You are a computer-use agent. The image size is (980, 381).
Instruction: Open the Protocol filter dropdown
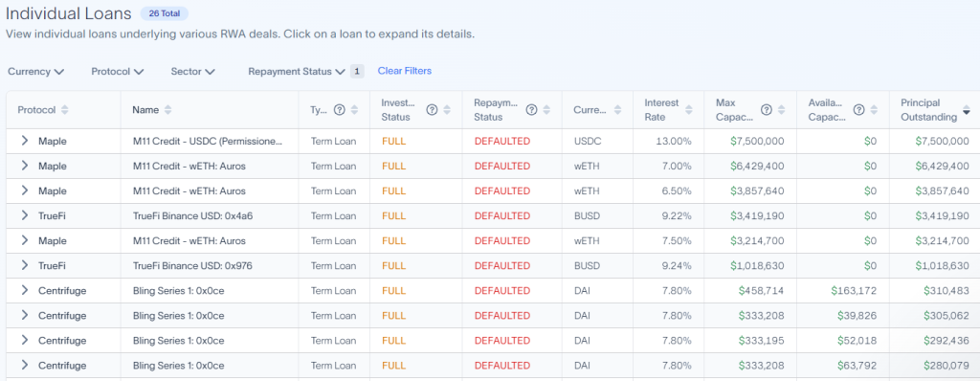tap(118, 72)
